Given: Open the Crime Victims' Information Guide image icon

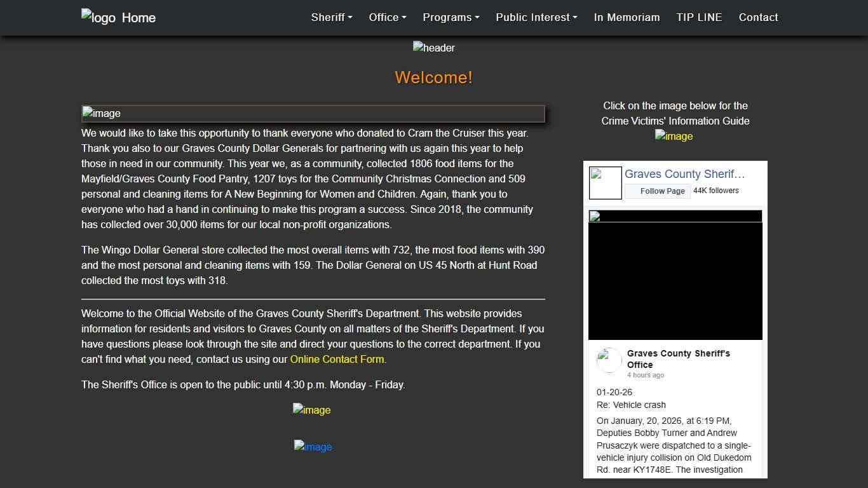Looking at the screenshot, I should [x=674, y=136].
